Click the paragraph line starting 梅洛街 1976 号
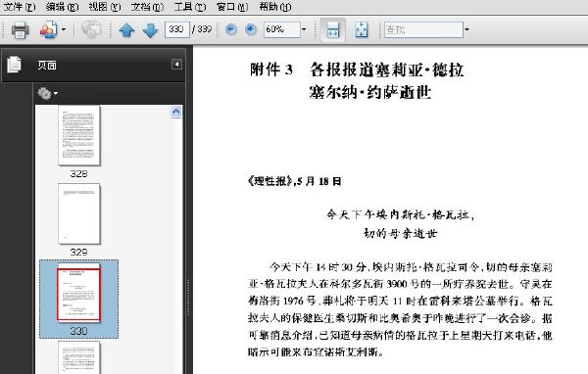This screenshot has height=374, width=588. click(x=400, y=301)
